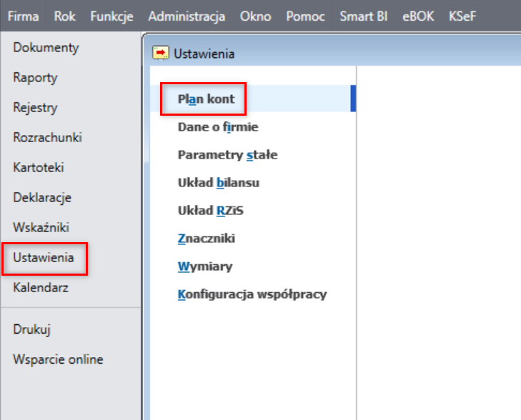Choose Parametry stałe option

pyautogui.click(x=227, y=155)
